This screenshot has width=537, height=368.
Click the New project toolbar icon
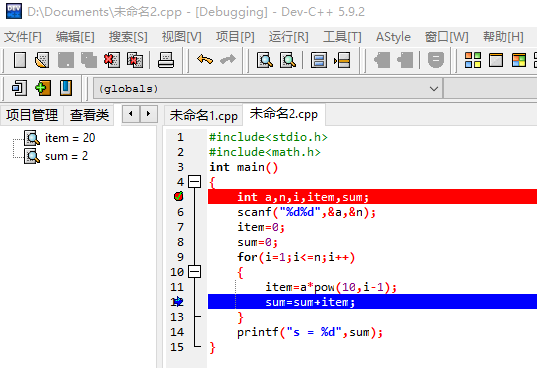19,88
